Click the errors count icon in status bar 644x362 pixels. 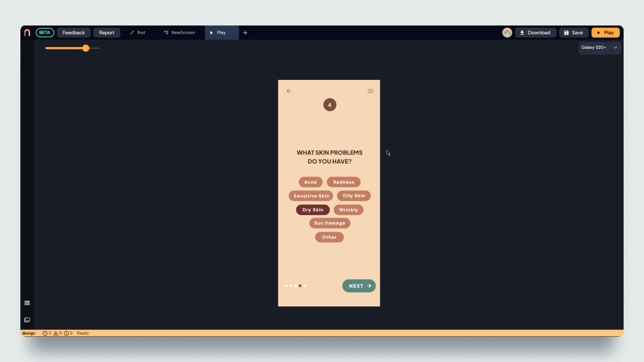[45, 333]
